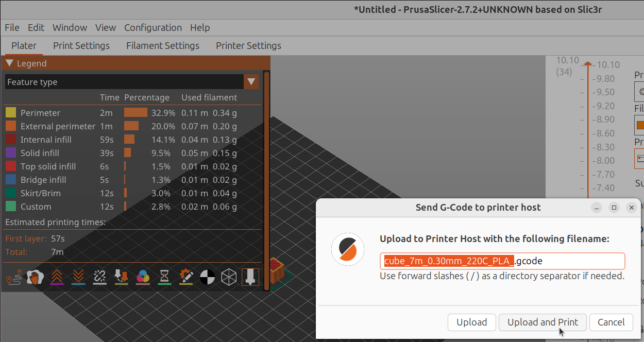Switch to the Plater tab
Image resolution: width=644 pixels, height=342 pixels.
click(24, 45)
